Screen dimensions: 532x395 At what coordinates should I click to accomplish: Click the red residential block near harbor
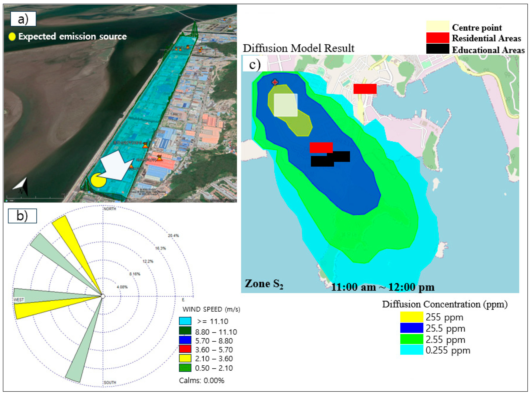tap(365, 89)
